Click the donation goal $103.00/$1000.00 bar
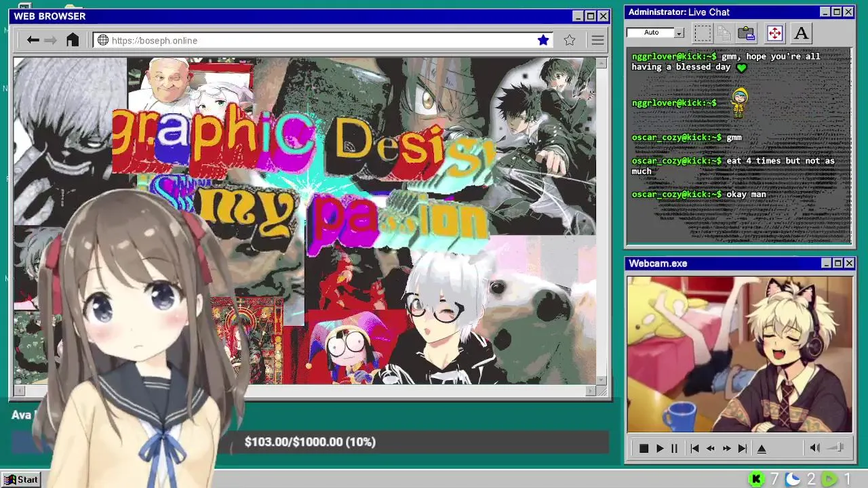This screenshot has height=488, width=868. tap(310, 442)
